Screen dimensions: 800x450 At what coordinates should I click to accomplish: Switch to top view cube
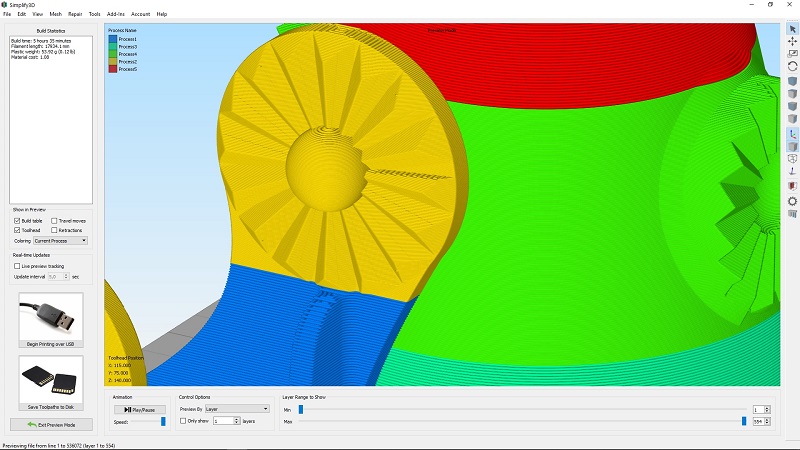792,94
